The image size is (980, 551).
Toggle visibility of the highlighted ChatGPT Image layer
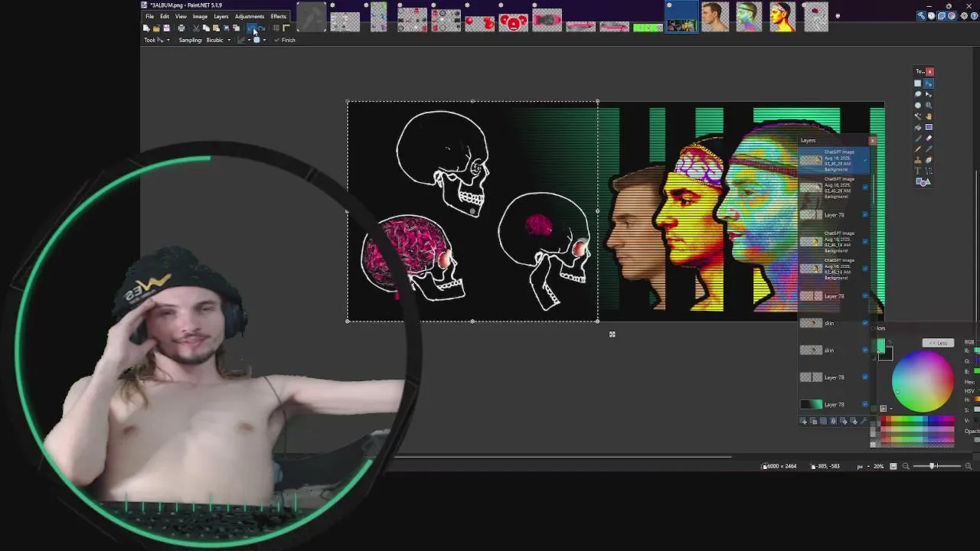click(865, 160)
